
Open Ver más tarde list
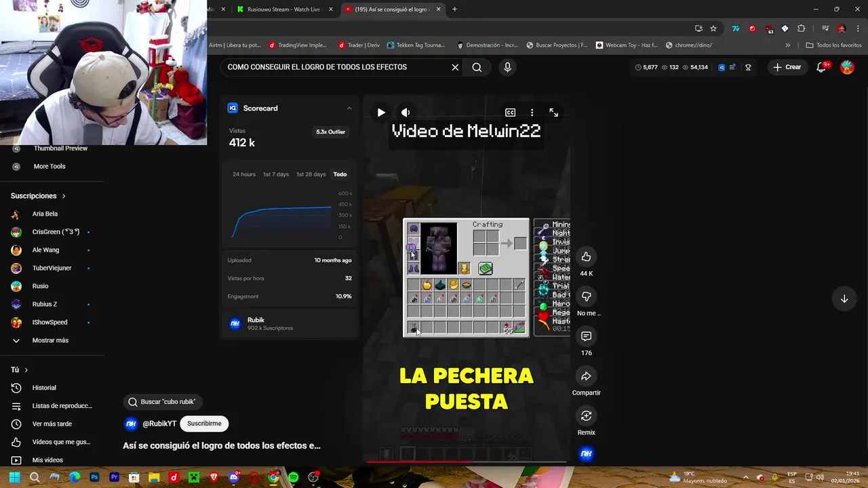coord(52,424)
